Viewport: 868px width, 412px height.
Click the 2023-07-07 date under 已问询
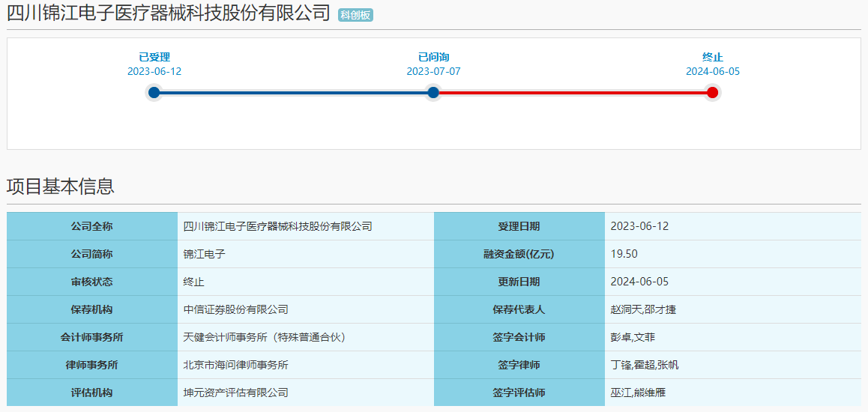point(433,71)
